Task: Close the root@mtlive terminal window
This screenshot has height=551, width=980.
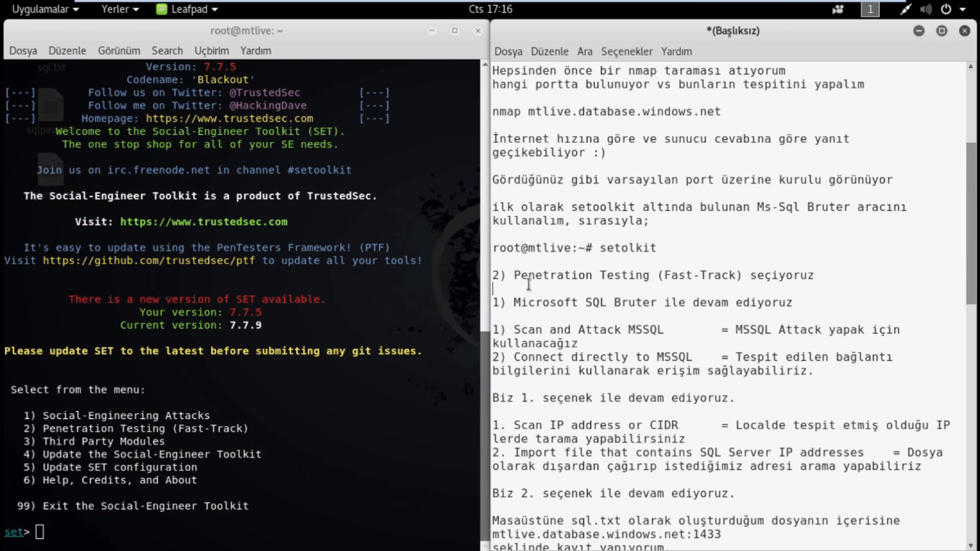Action: [x=478, y=31]
